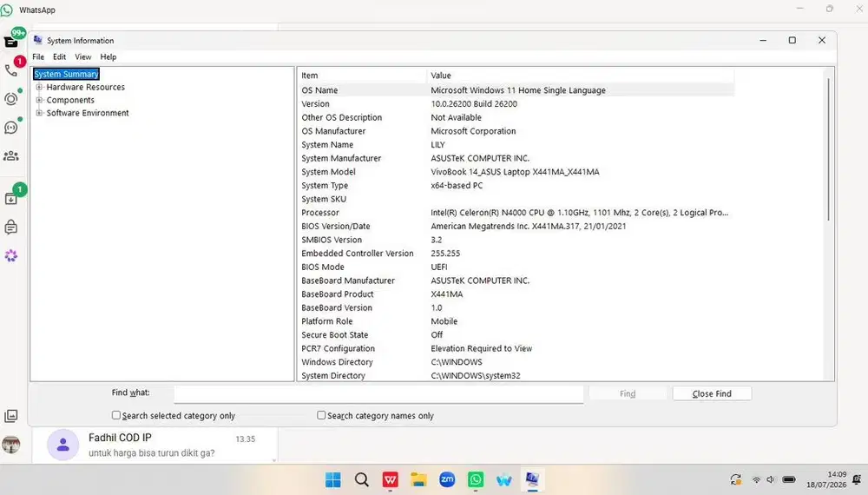Click System Information taskbar icon

coord(533,479)
